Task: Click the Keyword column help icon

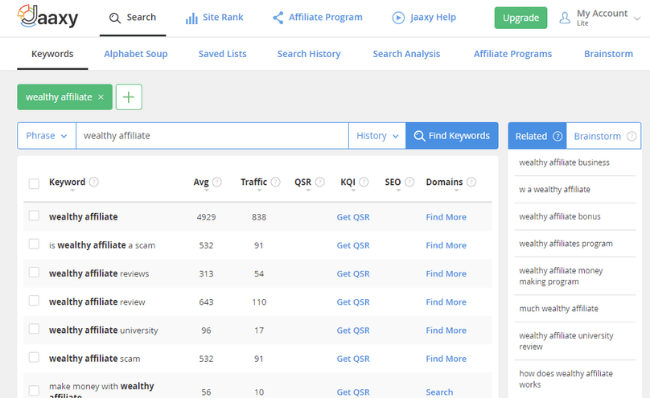Action: tap(94, 182)
